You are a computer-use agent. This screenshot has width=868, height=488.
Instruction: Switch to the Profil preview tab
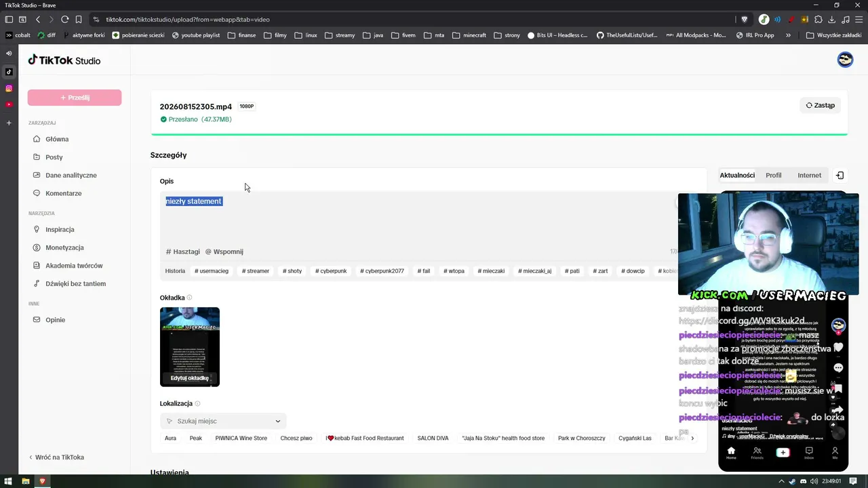[774, 176]
